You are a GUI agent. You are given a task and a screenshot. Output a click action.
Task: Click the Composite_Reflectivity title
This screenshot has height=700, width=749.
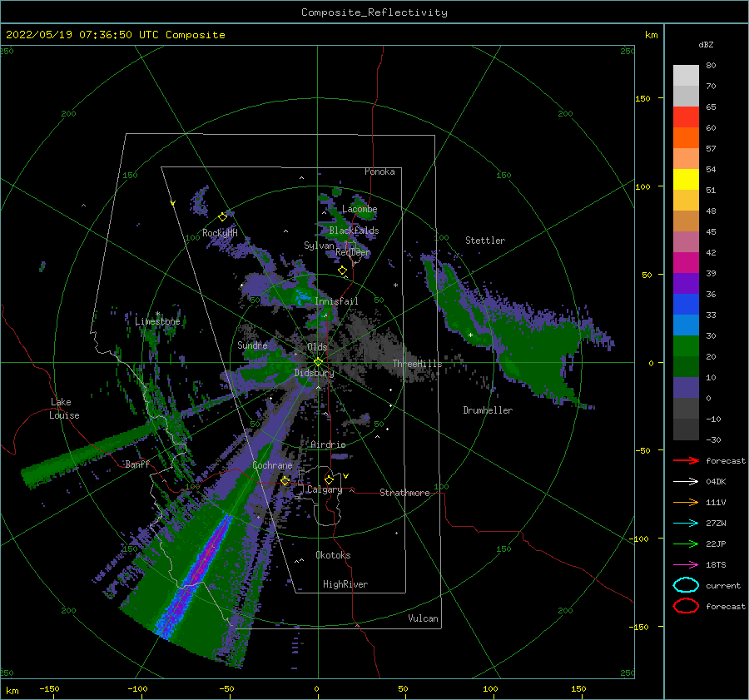[374, 12]
